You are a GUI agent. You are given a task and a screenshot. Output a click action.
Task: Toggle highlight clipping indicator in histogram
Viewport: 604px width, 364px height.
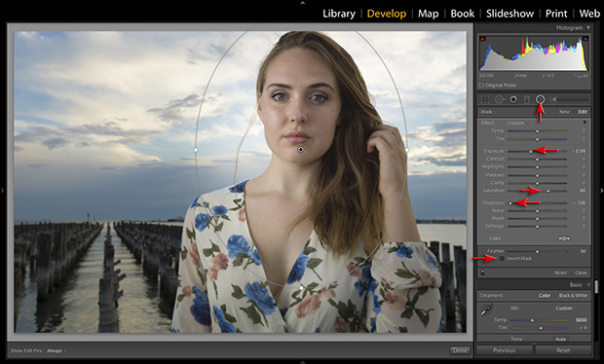585,39
